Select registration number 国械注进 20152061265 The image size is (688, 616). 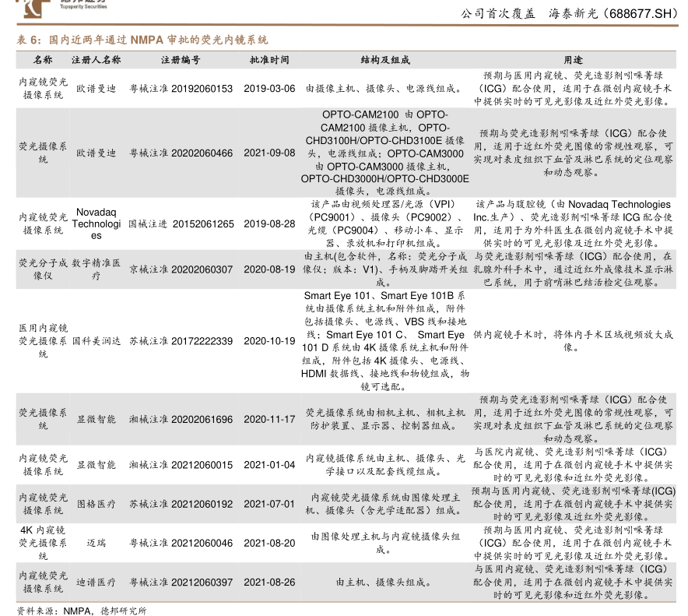tap(181, 224)
